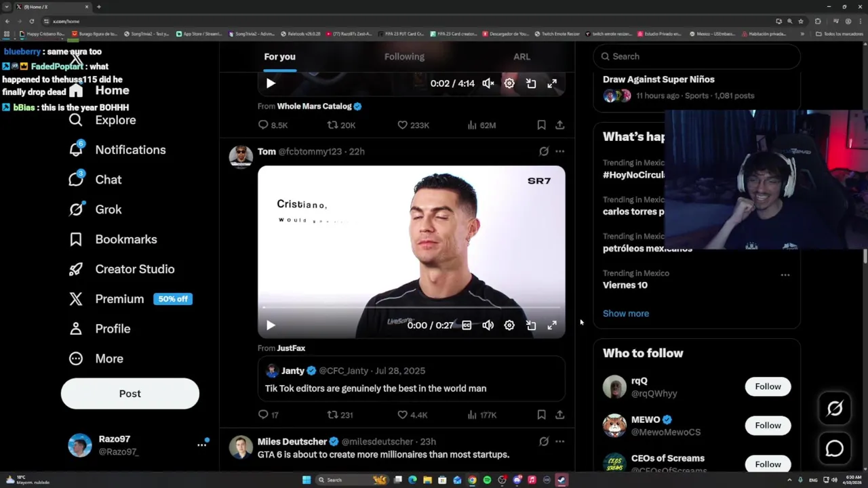Click Show more under trends
The image size is (868, 488).
[x=626, y=313]
